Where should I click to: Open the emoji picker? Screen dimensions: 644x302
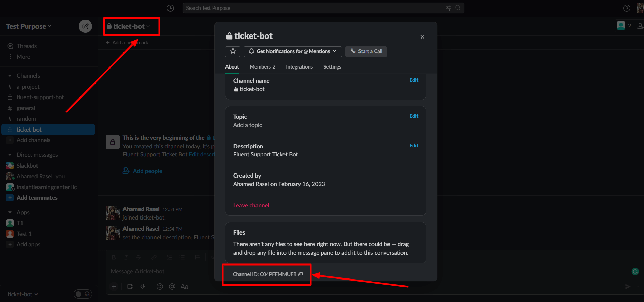(x=160, y=287)
